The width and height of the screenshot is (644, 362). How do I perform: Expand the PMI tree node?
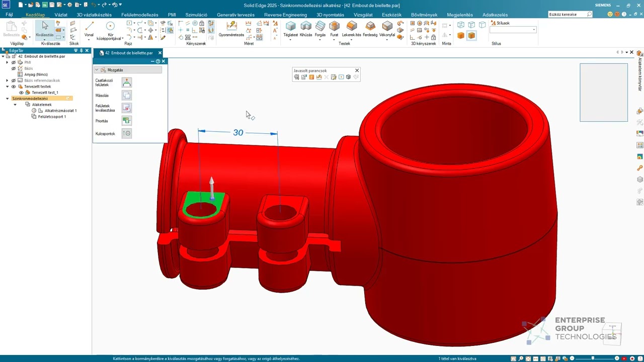pyautogui.click(x=7, y=62)
